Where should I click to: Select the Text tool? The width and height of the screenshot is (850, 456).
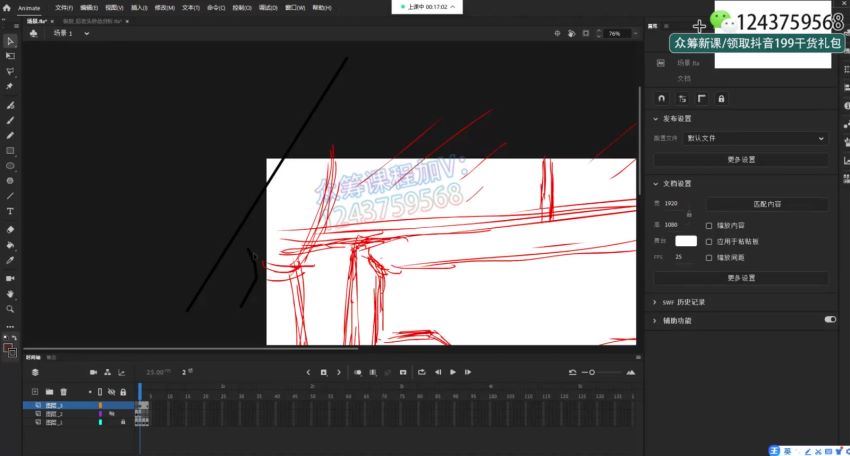10,211
